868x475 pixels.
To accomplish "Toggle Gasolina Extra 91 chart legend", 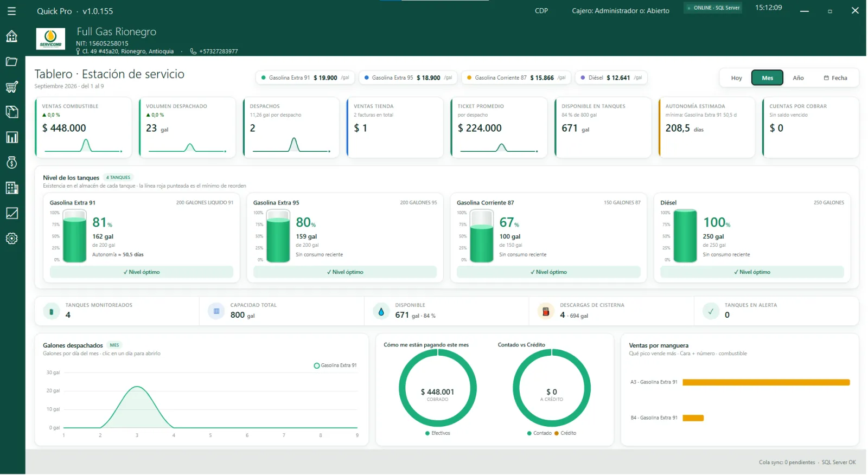I will tap(335, 365).
